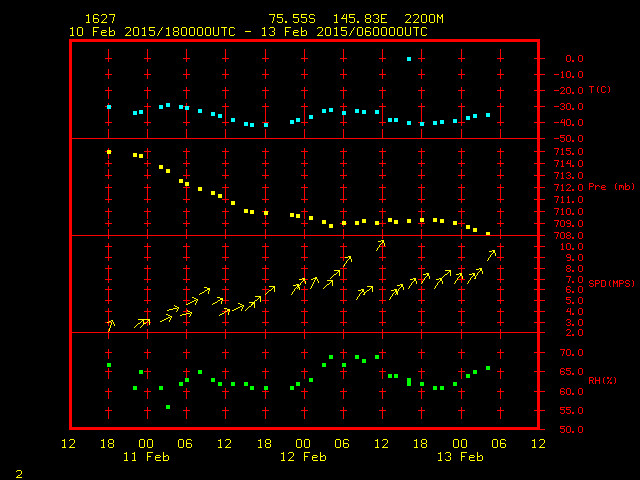Click the "708.0" pressure tick value
The width and height of the screenshot is (640, 480).
(569, 236)
